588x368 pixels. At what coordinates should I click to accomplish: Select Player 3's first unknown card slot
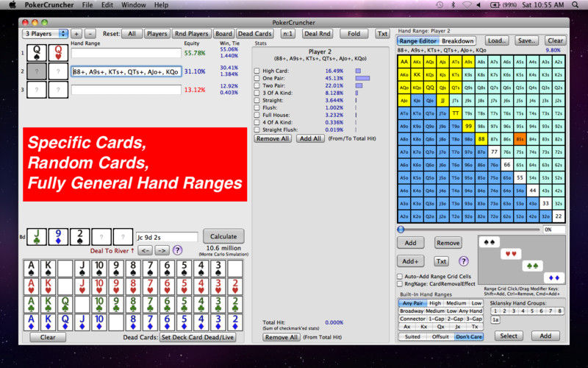(x=37, y=89)
